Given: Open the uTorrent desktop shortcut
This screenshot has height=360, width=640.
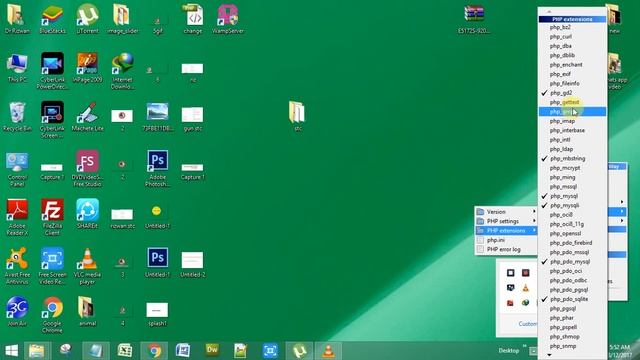Looking at the screenshot, I should pos(87,19).
